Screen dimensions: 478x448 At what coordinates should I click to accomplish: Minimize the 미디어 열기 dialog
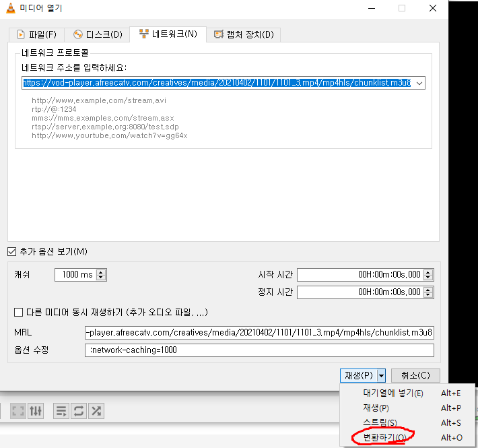point(372,8)
